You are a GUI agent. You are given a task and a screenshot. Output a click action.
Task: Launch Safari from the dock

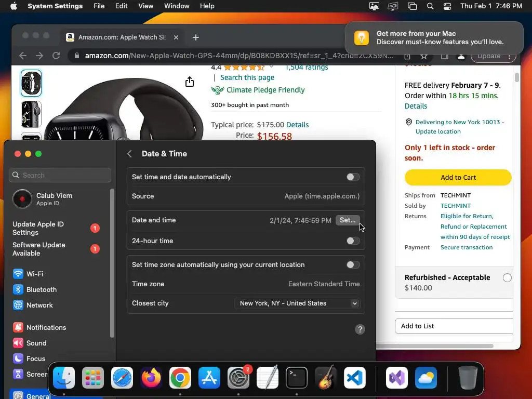[x=122, y=378]
